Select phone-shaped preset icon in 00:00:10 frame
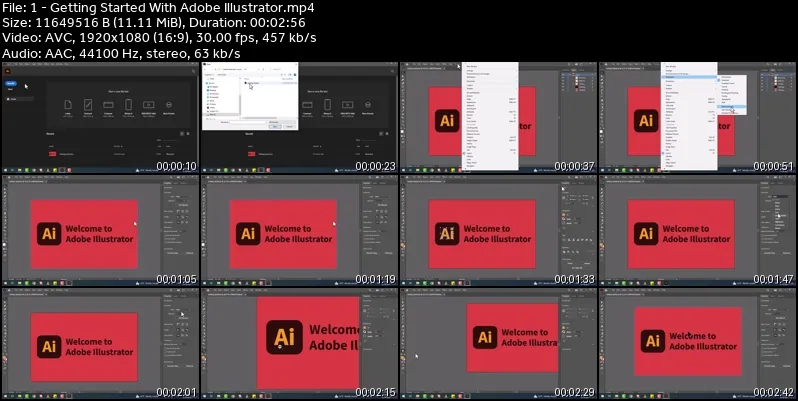 tap(128, 104)
